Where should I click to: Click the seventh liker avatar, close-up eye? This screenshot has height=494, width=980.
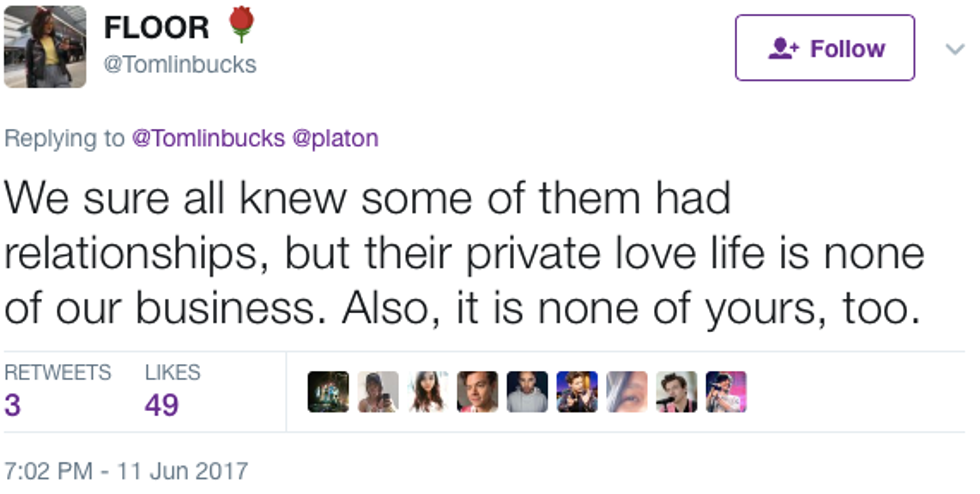tap(626, 392)
